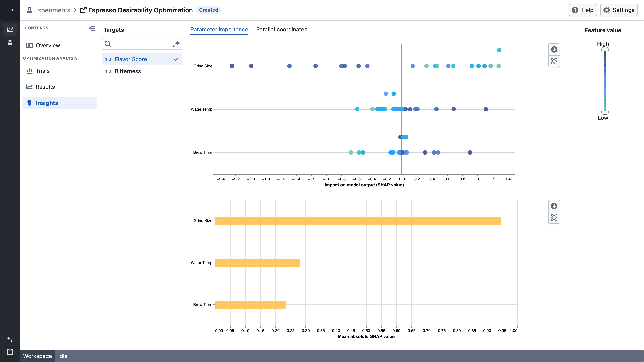The image size is (644, 362).
Task: Click the flask icon beside Experiments
Action: coord(29,10)
